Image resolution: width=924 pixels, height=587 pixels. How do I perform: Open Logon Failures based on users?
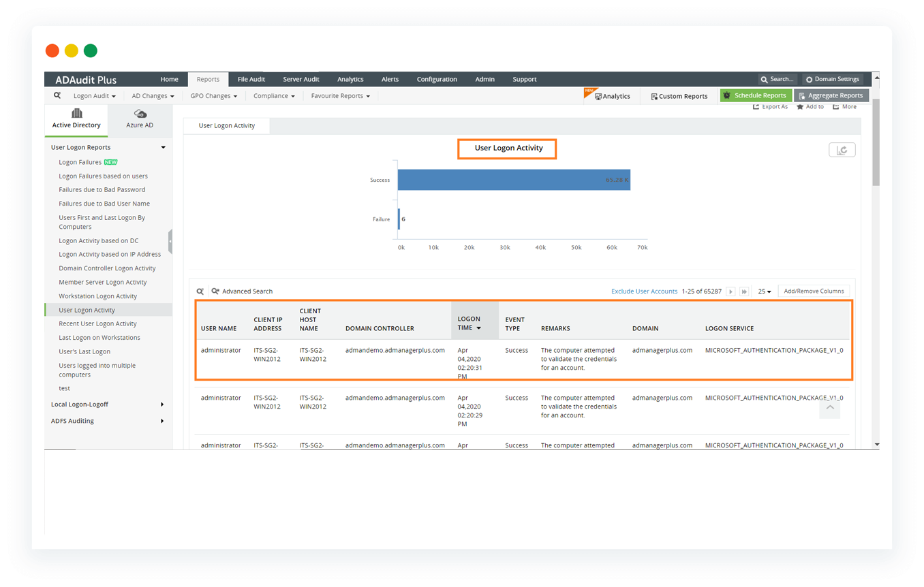click(x=103, y=176)
